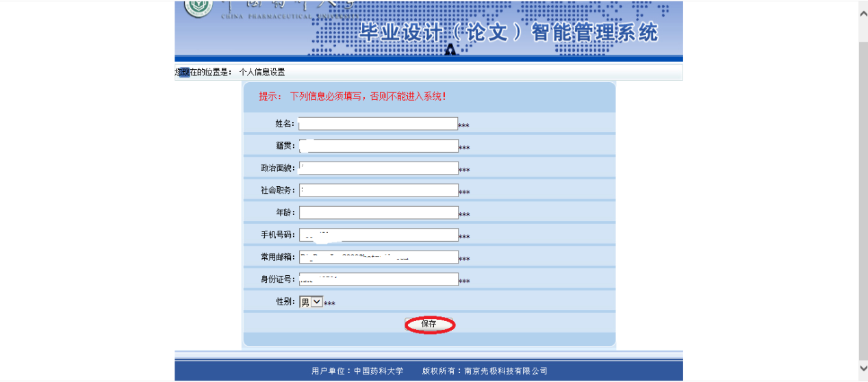Click the 社会职务 input field
Viewport: 868px width, 382px height.
point(378,190)
